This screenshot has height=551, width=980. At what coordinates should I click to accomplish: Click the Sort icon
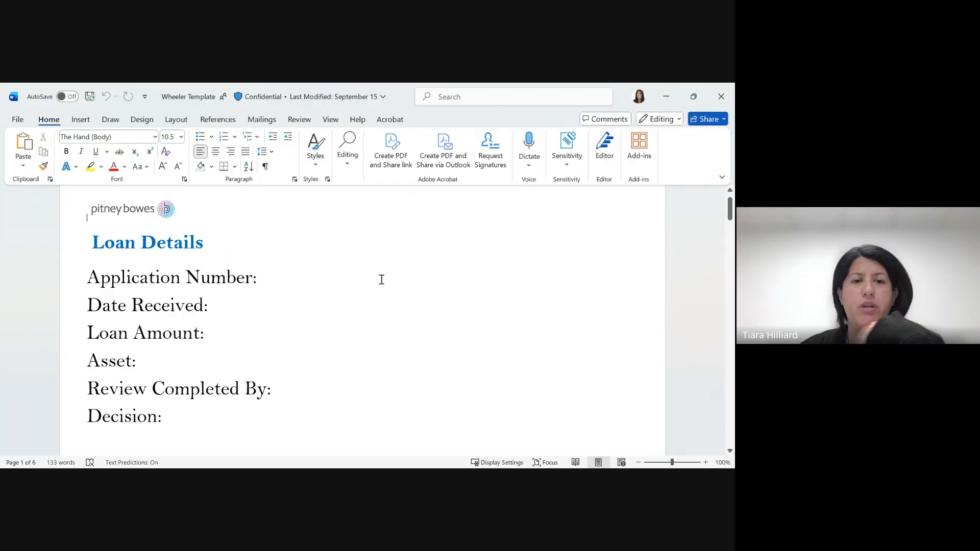[x=249, y=166]
